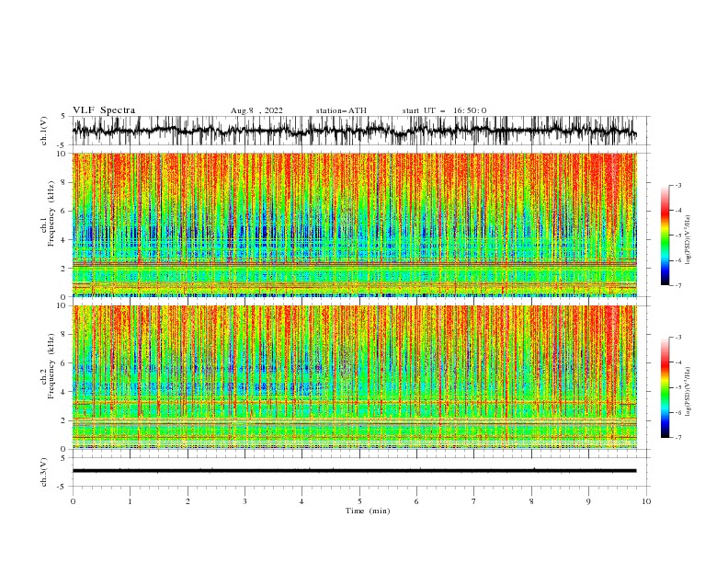Click the -3 tick on ch.1 colorbar
728x563 pixels.
click(678, 185)
